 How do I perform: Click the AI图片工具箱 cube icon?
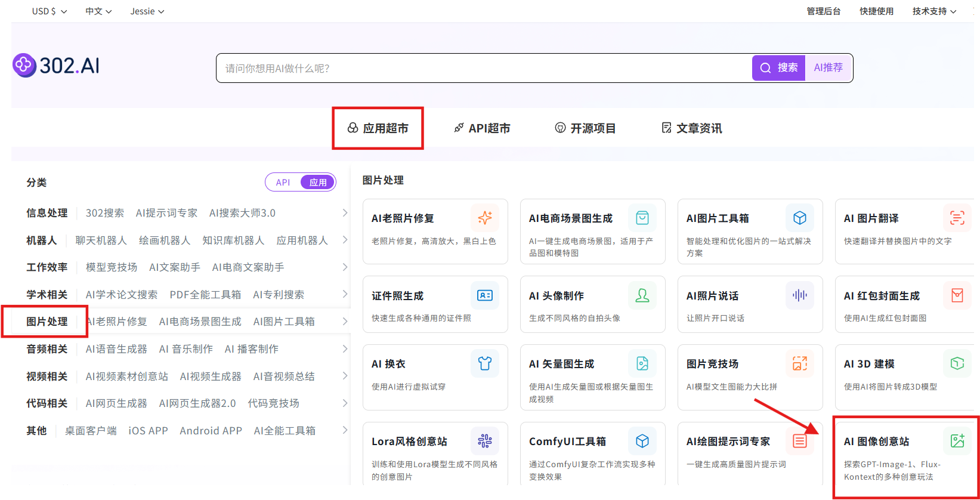point(800,218)
